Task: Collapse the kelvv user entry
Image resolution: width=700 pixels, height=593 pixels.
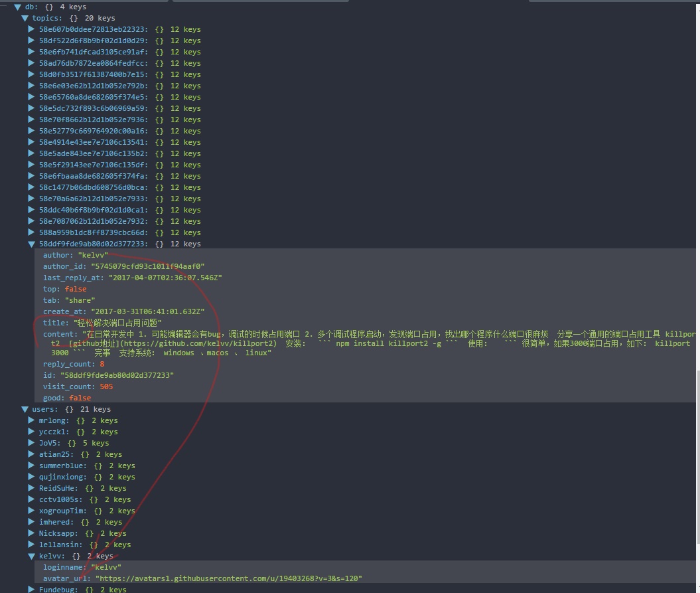Action: coord(31,556)
